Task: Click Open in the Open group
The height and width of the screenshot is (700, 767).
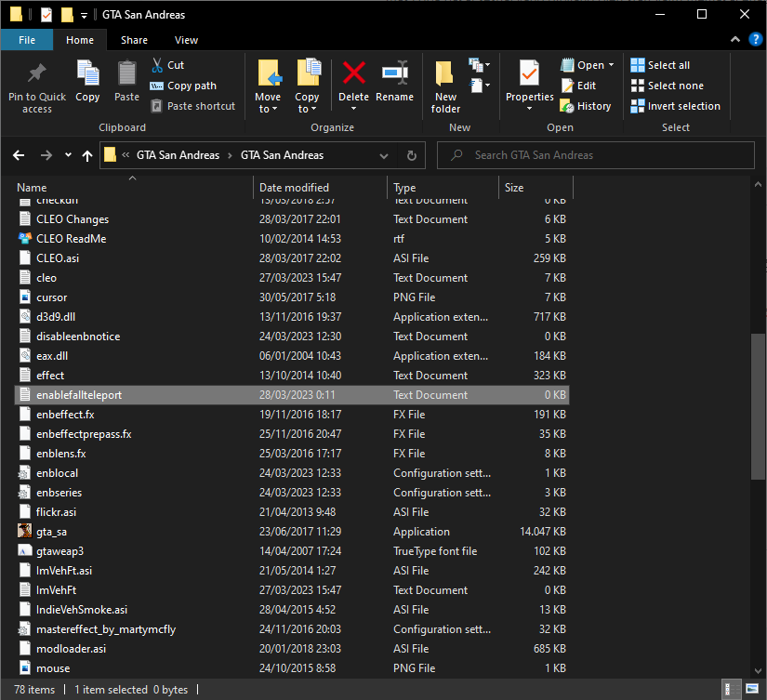Action: [583, 65]
